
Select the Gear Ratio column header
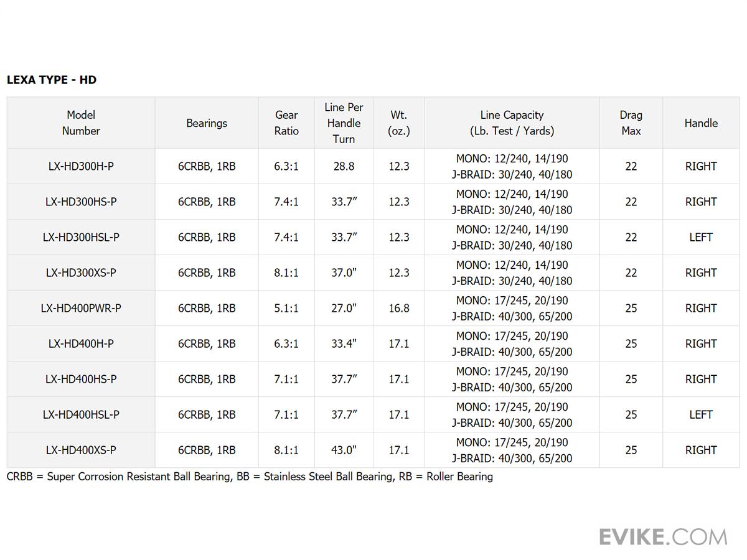pyautogui.click(x=286, y=123)
